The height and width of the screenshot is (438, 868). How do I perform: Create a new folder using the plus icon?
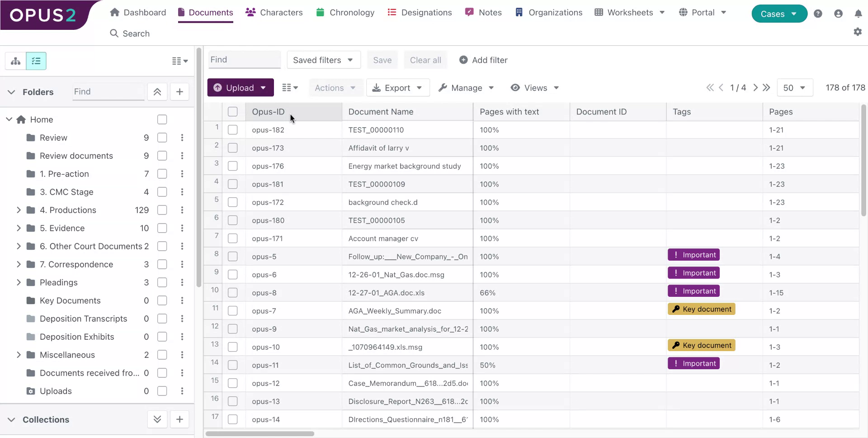point(179,91)
